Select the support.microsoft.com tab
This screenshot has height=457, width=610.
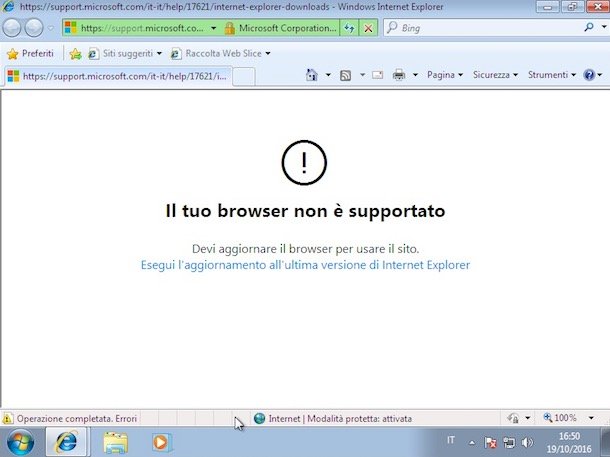tap(117, 76)
